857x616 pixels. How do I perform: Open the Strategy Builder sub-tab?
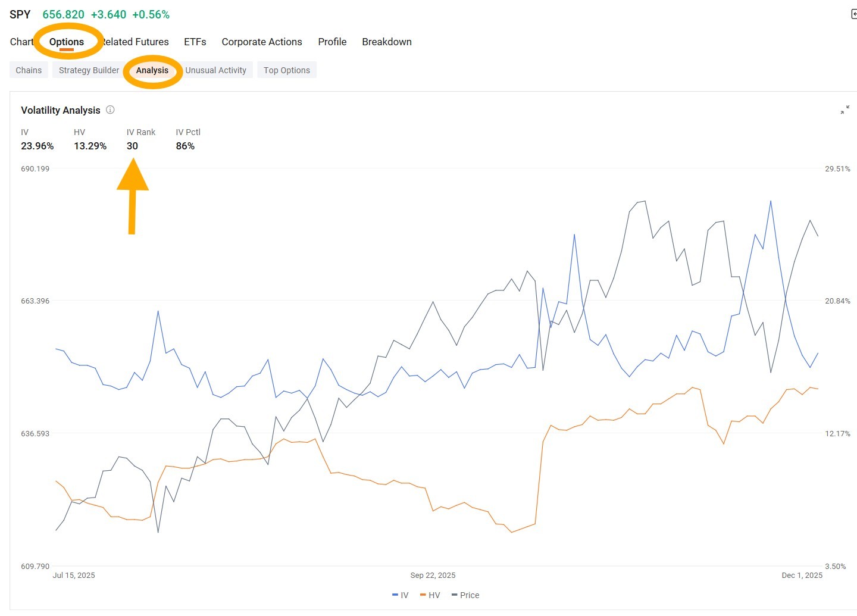pos(89,70)
